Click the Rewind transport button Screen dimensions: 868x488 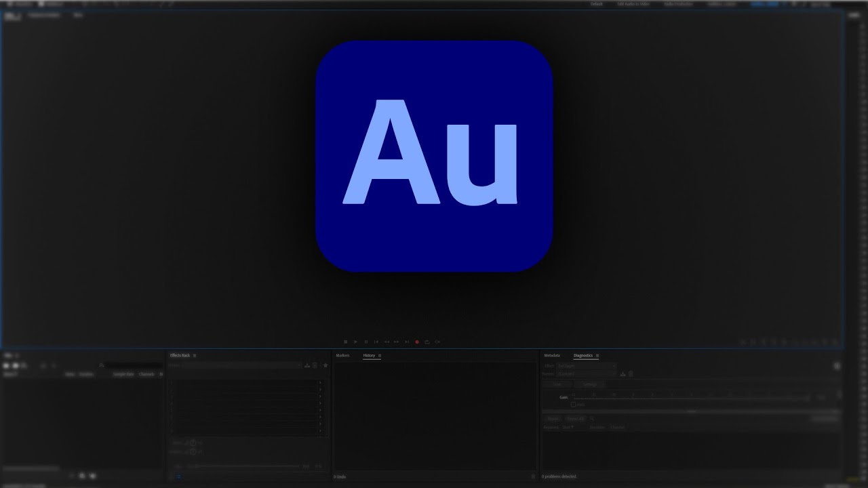(387, 342)
